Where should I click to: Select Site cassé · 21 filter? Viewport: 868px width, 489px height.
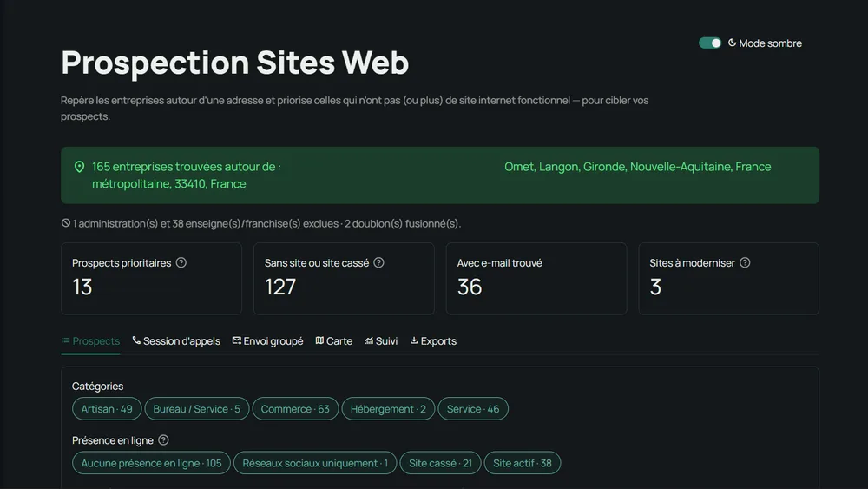[x=441, y=463]
